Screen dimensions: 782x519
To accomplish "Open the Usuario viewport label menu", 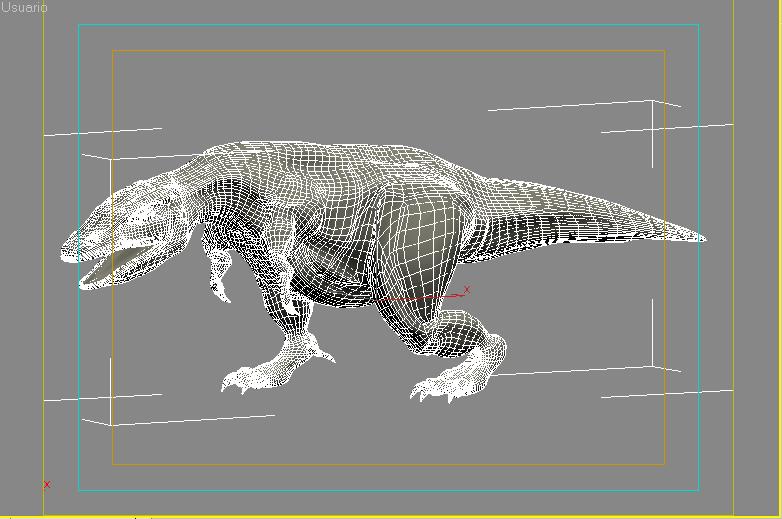I will [x=24, y=7].
